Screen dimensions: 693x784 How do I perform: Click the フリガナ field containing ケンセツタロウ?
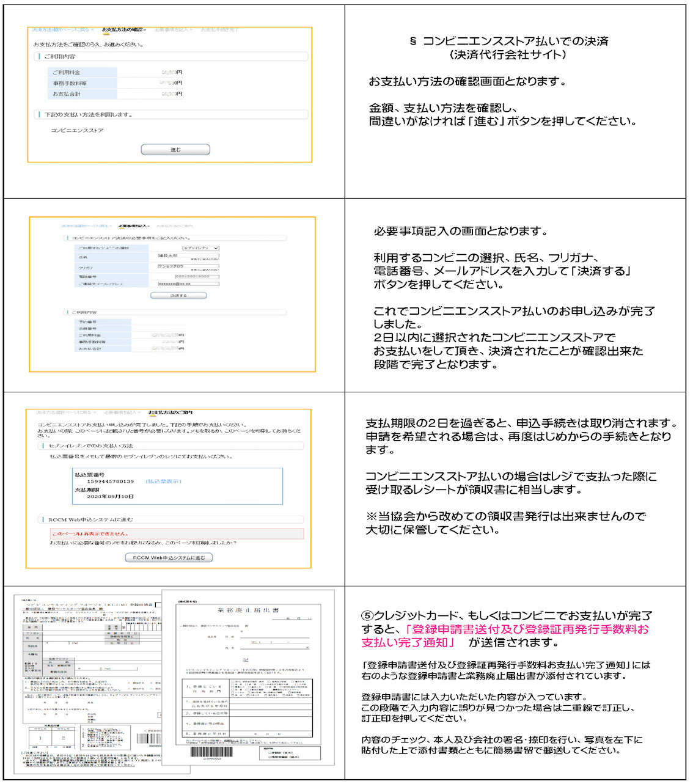[x=188, y=266]
